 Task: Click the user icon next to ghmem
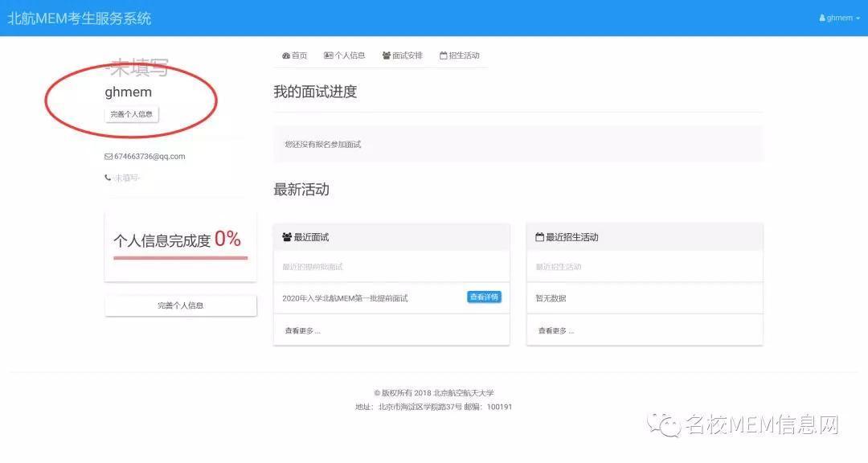pyautogui.click(x=821, y=18)
